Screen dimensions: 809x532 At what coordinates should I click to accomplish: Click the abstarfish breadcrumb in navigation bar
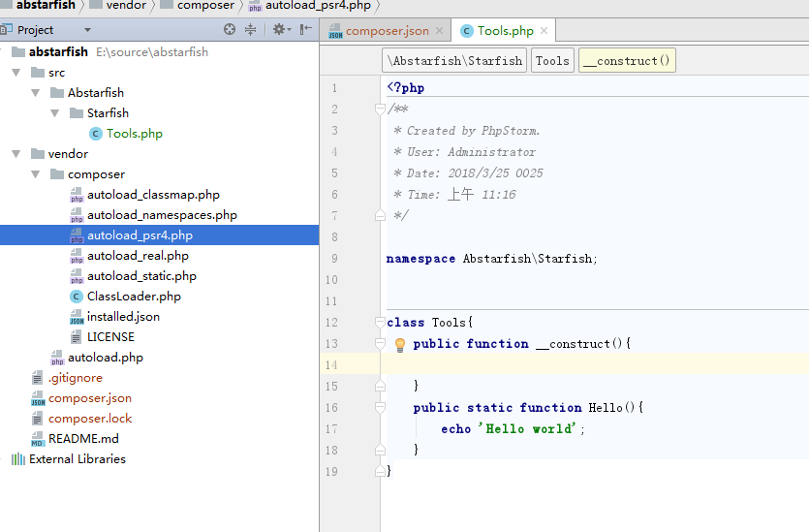[46, 6]
